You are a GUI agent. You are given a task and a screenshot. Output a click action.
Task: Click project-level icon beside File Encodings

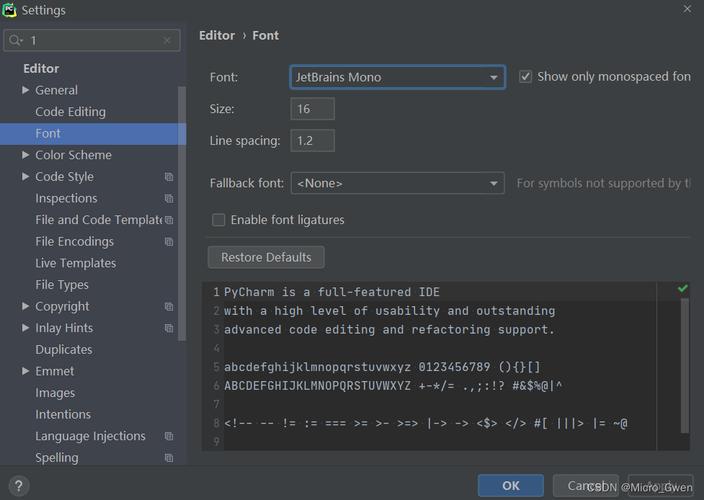tap(169, 242)
